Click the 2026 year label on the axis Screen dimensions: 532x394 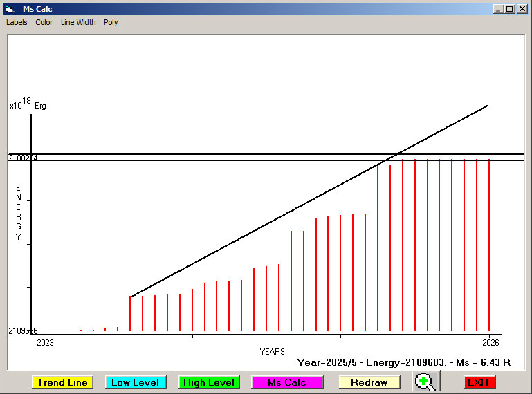coord(490,342)
